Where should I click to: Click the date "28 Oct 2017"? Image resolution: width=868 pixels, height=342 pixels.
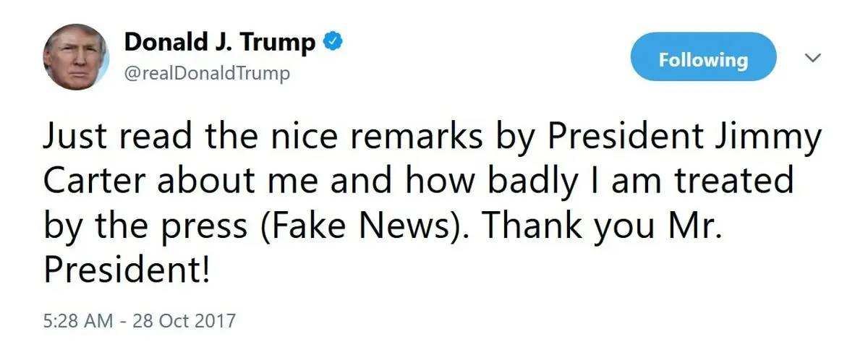coord(184,318)
